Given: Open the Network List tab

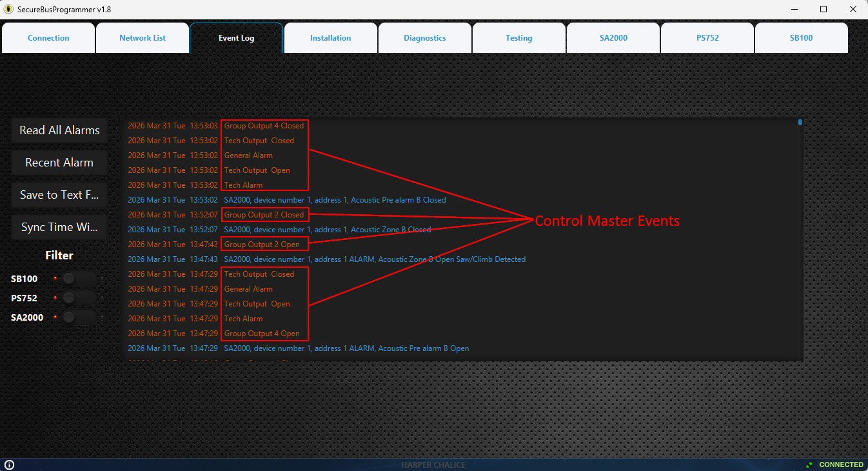Looking at the screenshot, I should pyautogui.click(x=143, y=38).
